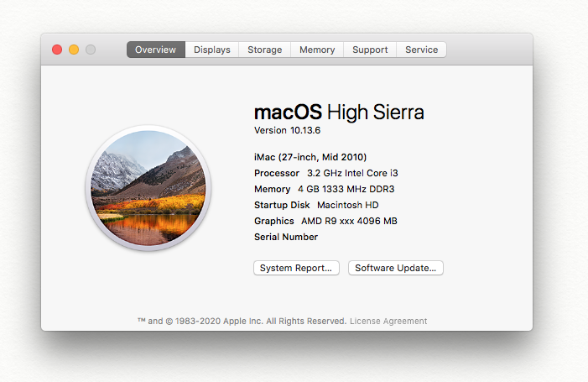The image size is (588, 382).
Task: Close the About This Mac window
Action: 57,50
